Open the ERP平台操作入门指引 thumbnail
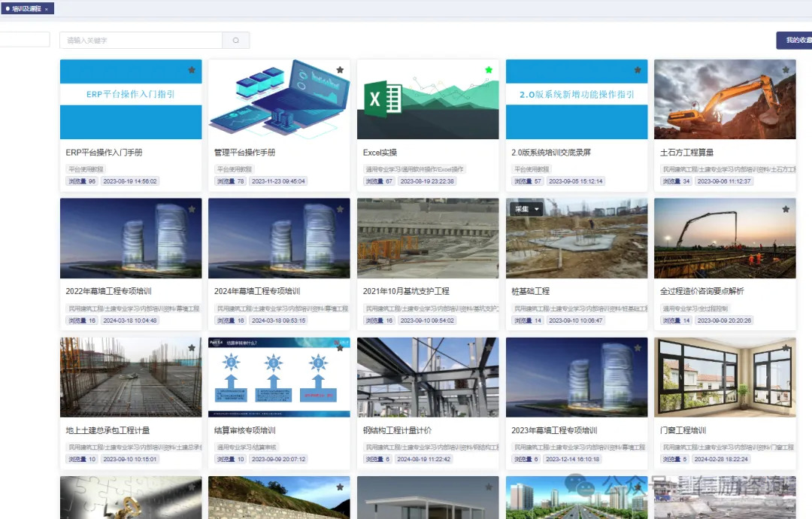This screenshot has height=519, width=812. tap(131, 99)
